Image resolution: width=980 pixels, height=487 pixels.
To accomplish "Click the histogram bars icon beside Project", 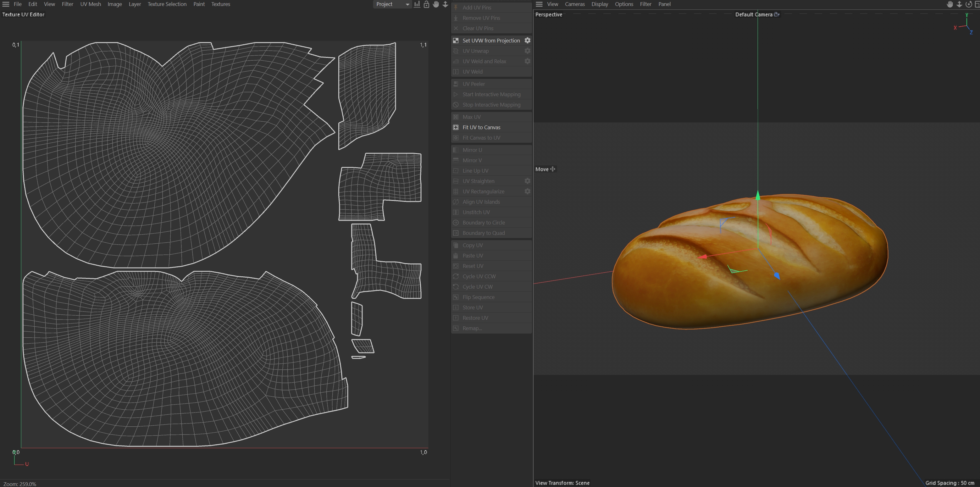I will [417, 4].
